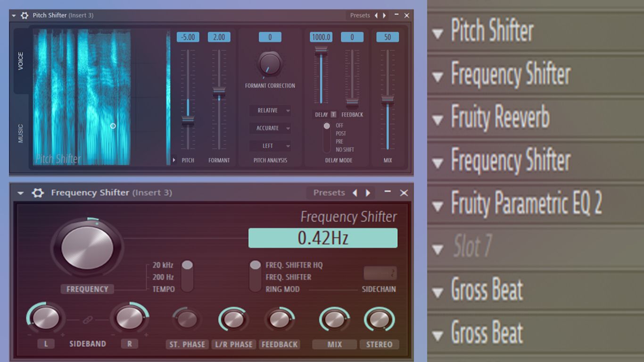Click the Formant Correction knob
The height and width of the screenshot is (362, 644).
click(270, 64)
